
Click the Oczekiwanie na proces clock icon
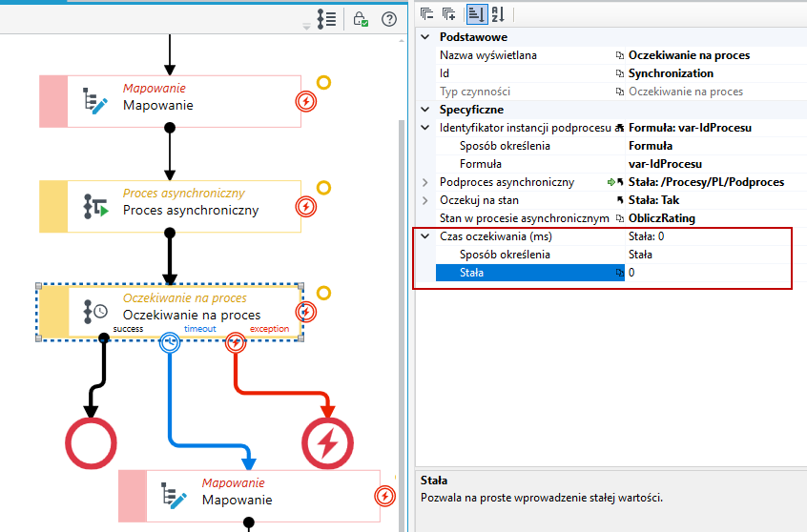tap(95, 311)
